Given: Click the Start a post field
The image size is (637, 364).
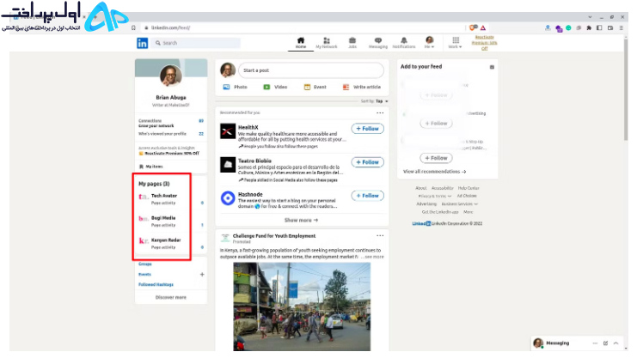Looking at the screenshot, I should coord(311,70).
